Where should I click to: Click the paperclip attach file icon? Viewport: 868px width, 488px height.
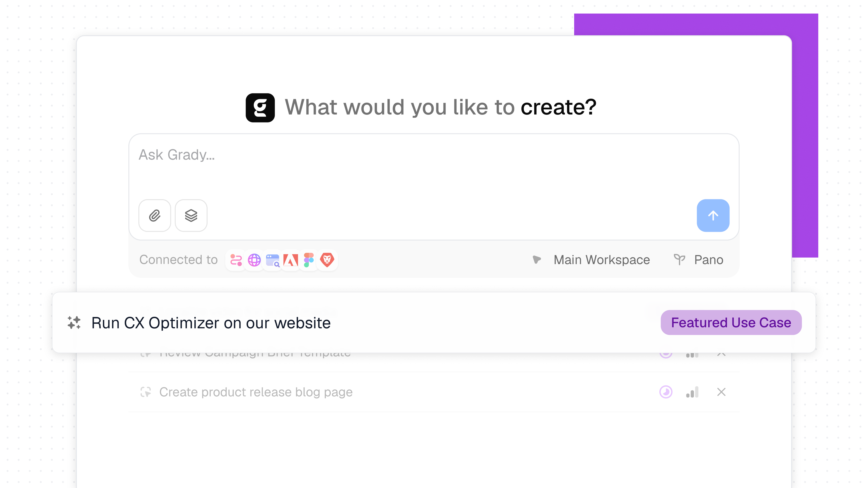click(x=155, y=216)
